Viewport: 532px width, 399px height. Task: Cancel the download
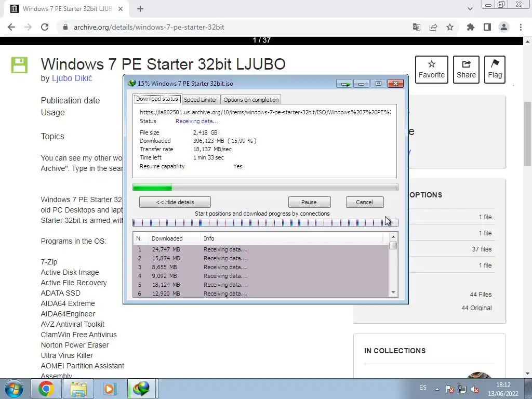click(365, 202)
